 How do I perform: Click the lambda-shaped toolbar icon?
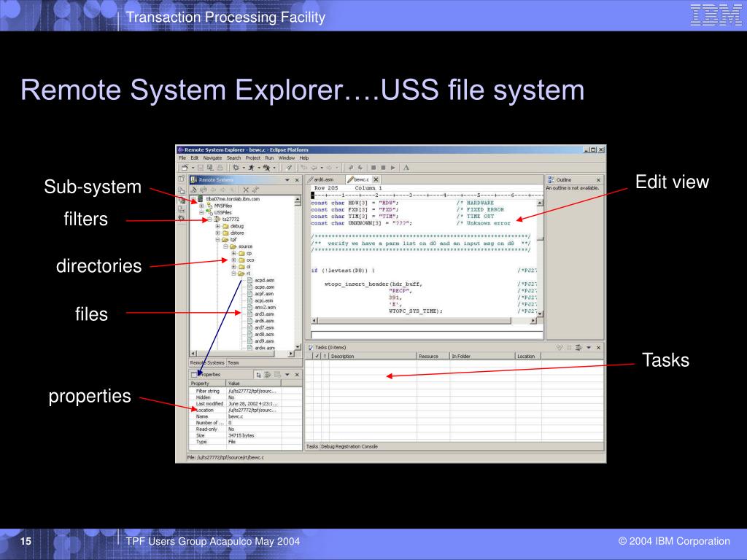pos(406,168)
